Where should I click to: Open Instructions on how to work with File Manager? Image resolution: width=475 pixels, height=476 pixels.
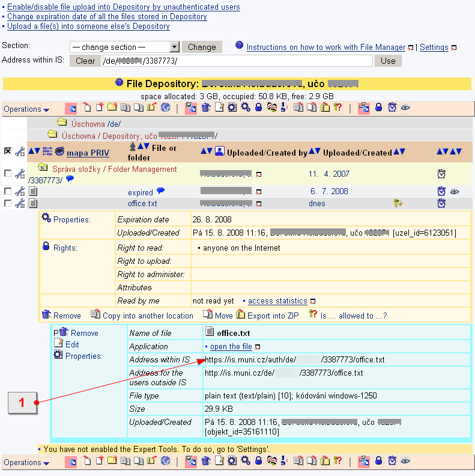(x=325, y=47)
